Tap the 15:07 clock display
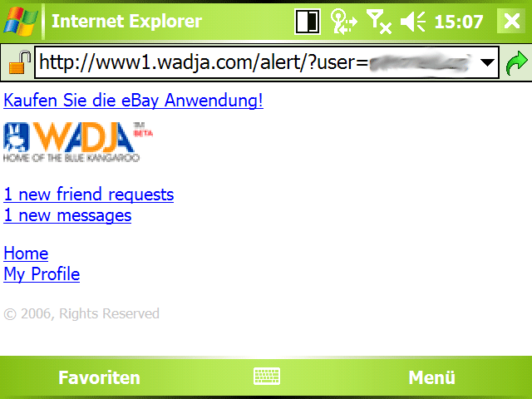This screenshot has width=532, height=399. pyautogui.click(x=459, y=22)
